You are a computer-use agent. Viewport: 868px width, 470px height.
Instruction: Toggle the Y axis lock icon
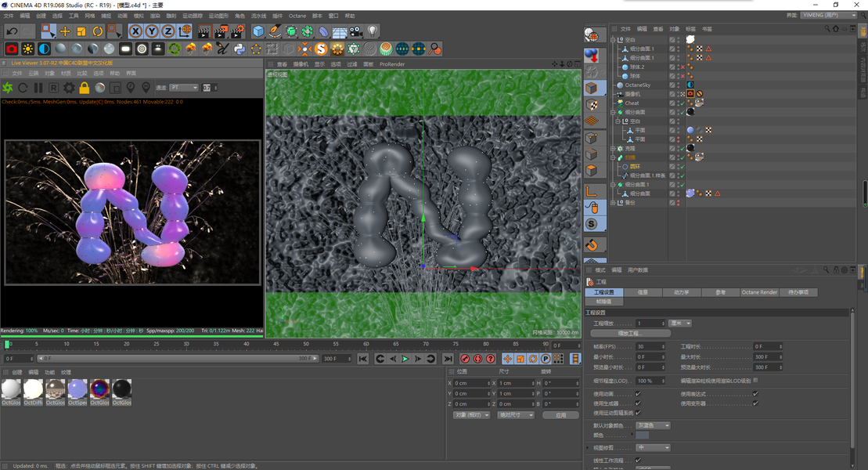point(152,31)
